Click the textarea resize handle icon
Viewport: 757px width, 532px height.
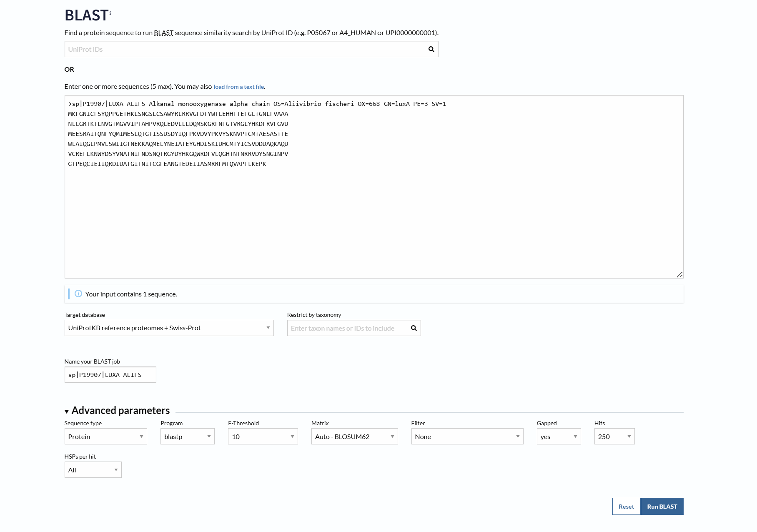coord(679,274)
